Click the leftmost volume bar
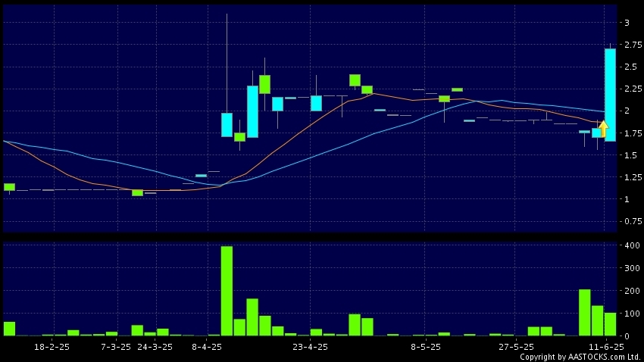This screenshot has height=362, width=644. (x=9, y=329)
